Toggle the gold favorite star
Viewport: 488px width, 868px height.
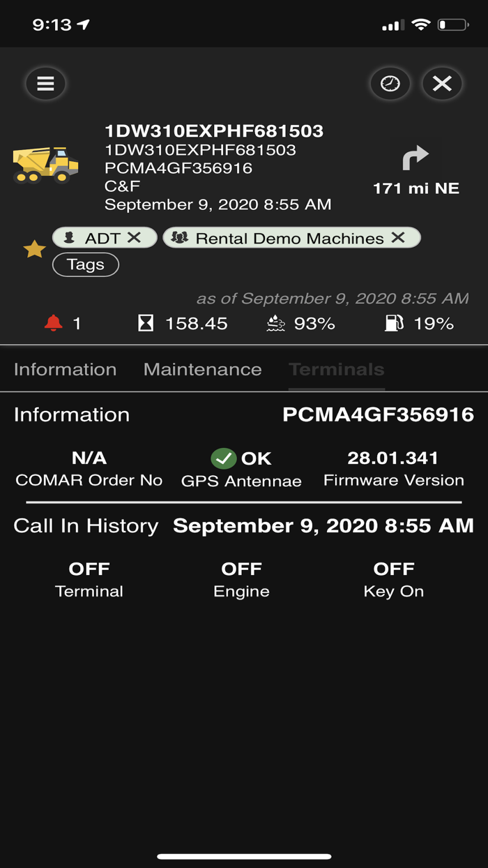point(34,248)
